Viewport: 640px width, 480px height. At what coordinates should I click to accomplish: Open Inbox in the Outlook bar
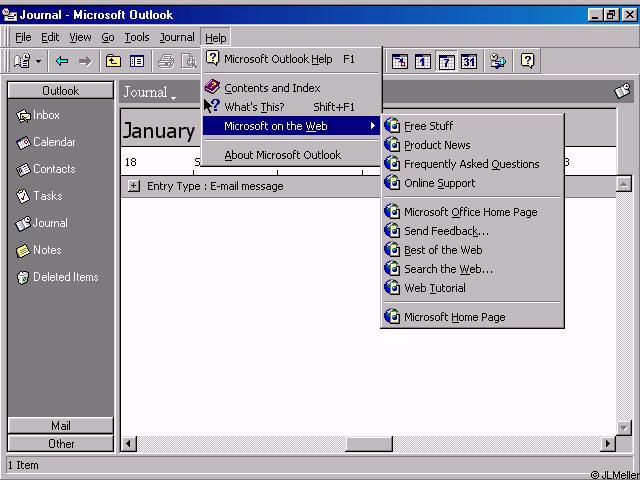[38, 116]
